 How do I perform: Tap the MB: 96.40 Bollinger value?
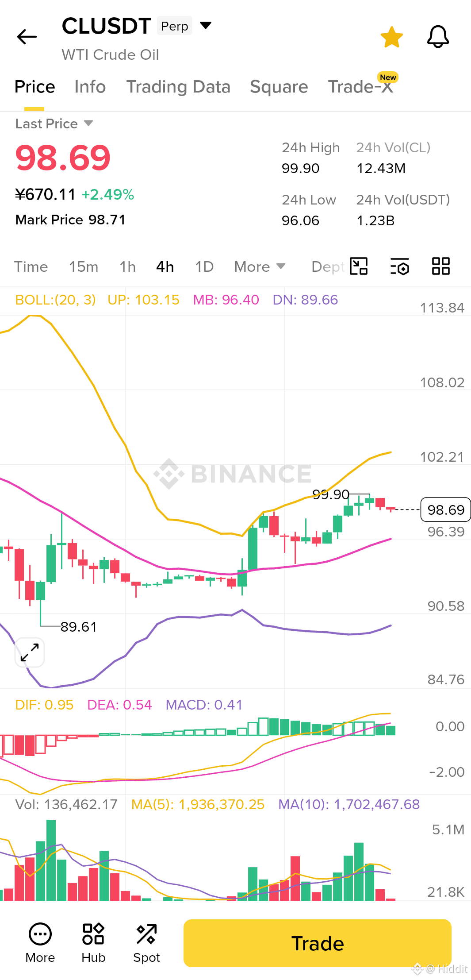(x=226, y=300)
